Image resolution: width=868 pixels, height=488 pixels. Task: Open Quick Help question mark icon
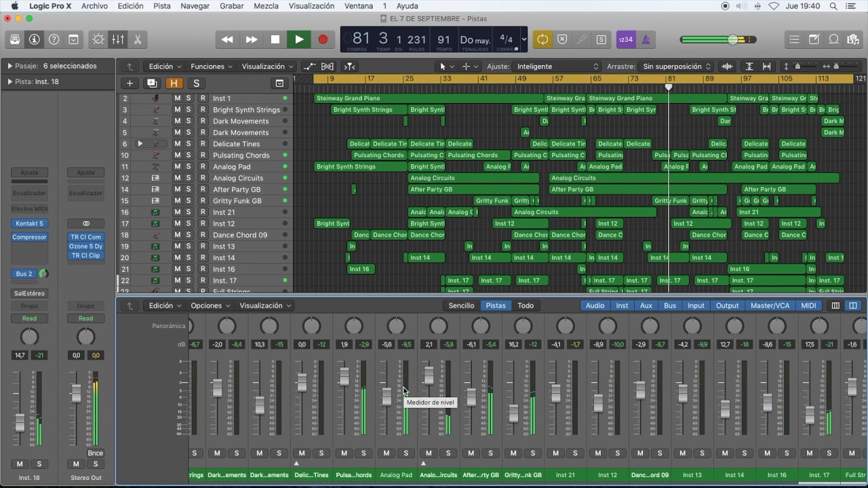point(54,39)
